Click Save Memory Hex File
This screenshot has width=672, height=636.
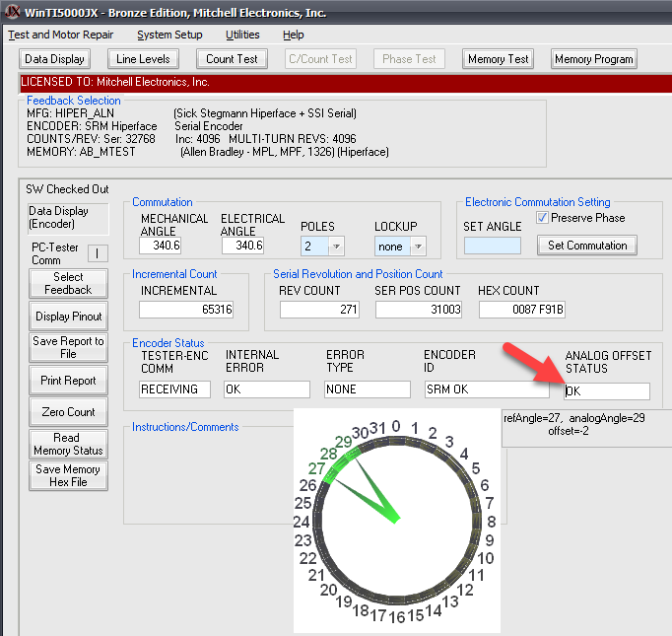coord(68,475)
